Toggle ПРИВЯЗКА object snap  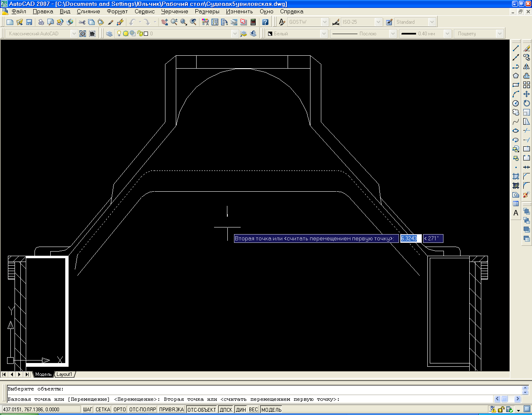coord(171,410)
